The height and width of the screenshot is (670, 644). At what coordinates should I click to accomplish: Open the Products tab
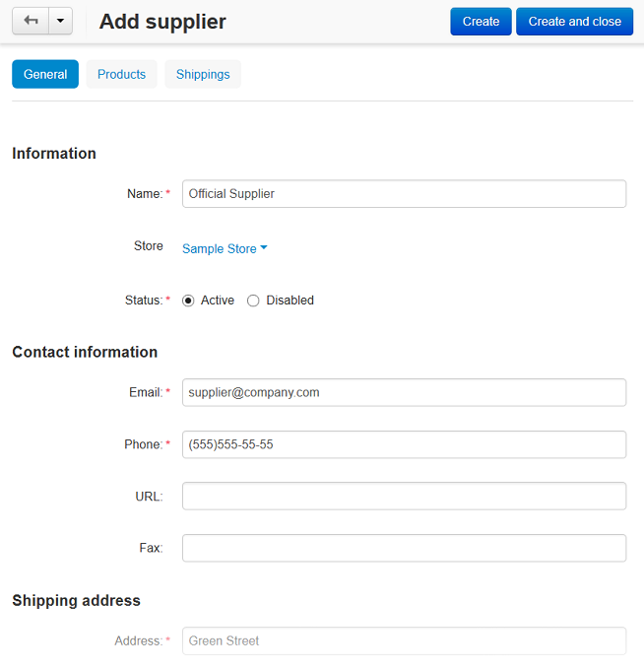click(x=122, y=74)
